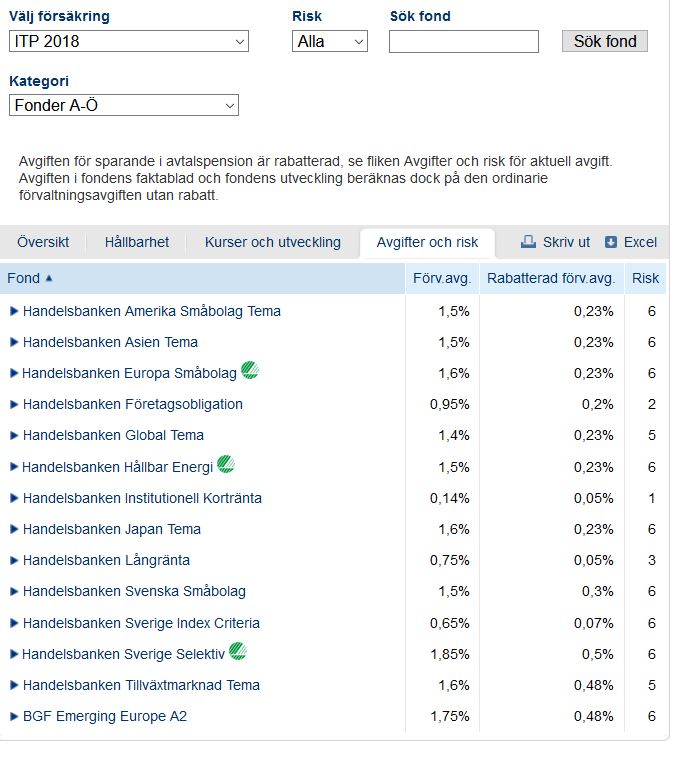Click the sort arrow beside Fond header

(49, 278)
